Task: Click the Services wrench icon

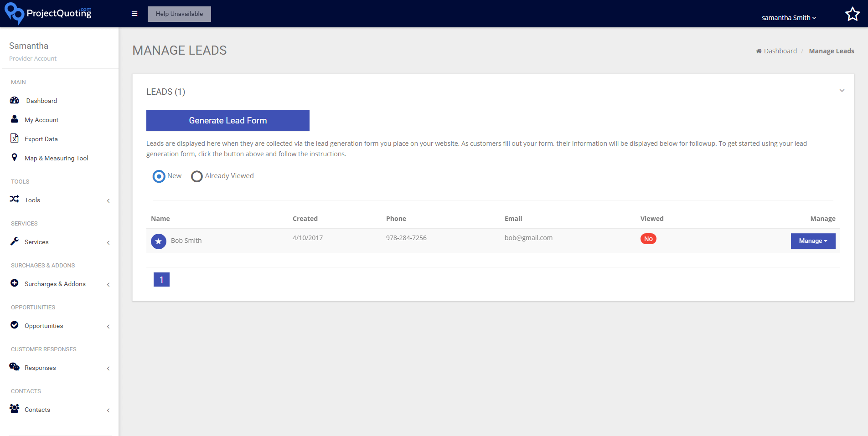Action: [15, 241]
